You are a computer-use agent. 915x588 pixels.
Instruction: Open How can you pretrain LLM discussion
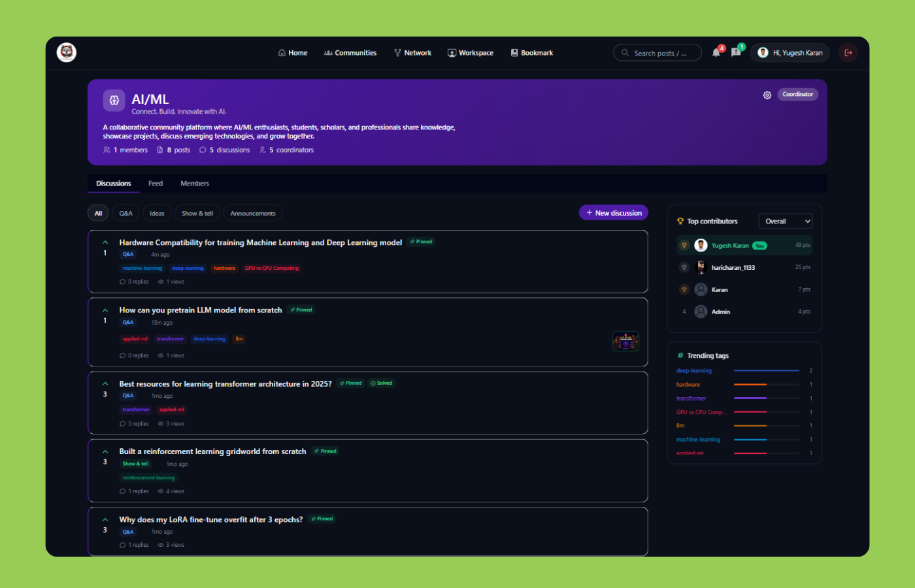[x=201, y=310]
